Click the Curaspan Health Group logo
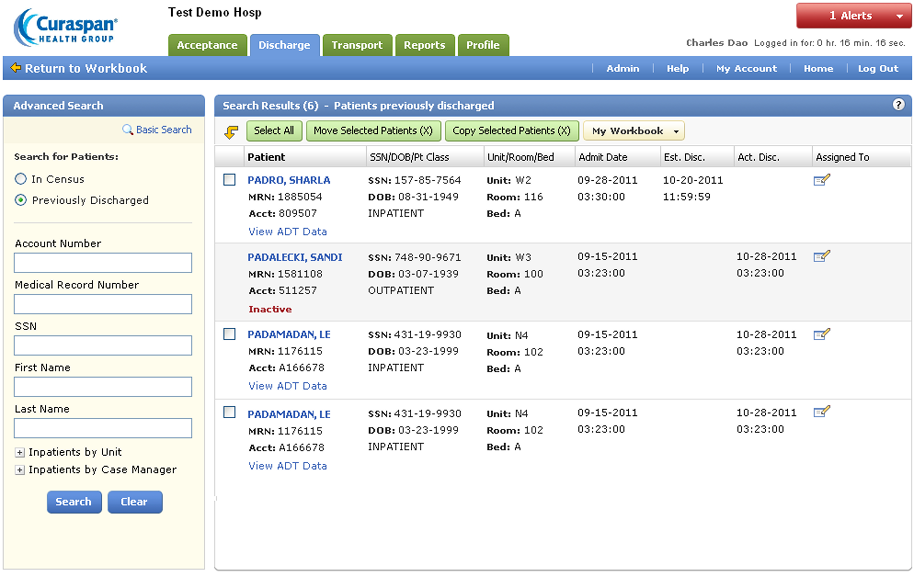914x588 pixels. click(x=66, y=28)
